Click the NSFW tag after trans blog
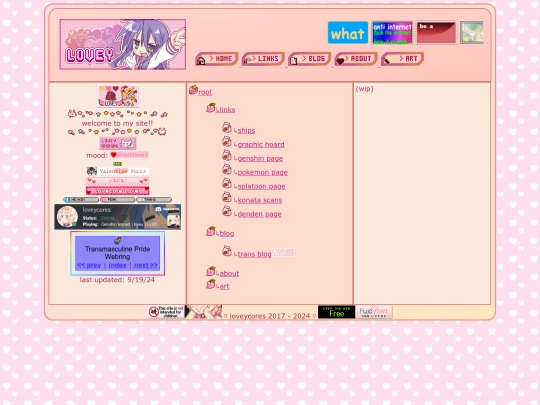 (x=283, y=252)
